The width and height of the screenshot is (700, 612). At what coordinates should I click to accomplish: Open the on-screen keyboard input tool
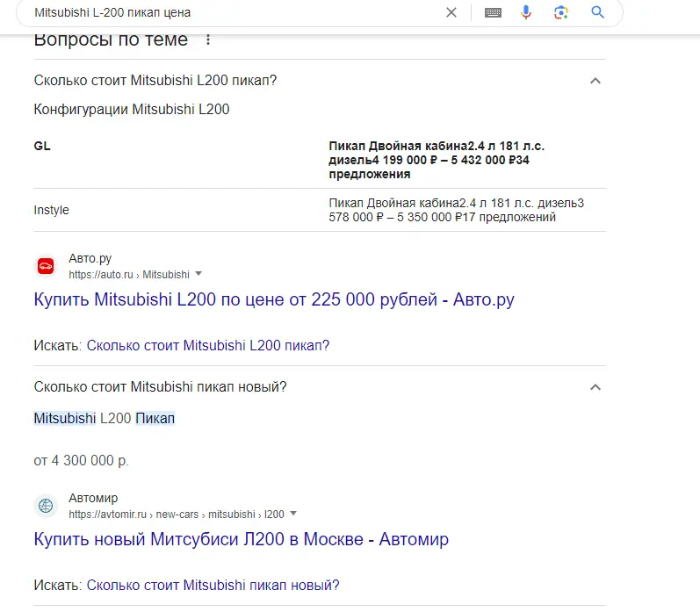click(493, 12)
